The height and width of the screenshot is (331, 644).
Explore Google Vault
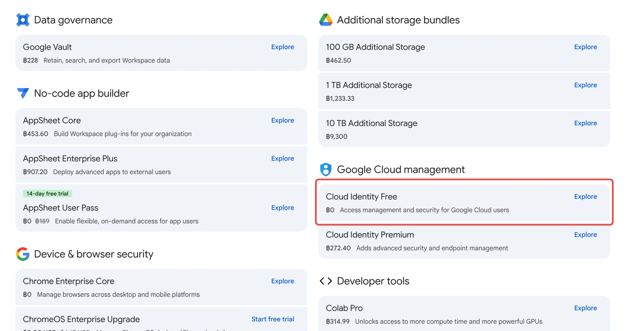[x=283, y=47]
